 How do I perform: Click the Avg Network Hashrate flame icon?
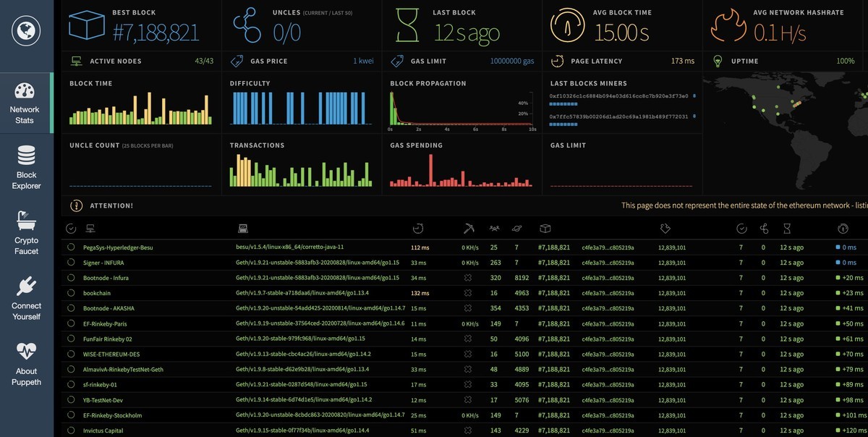coord(728,26)
